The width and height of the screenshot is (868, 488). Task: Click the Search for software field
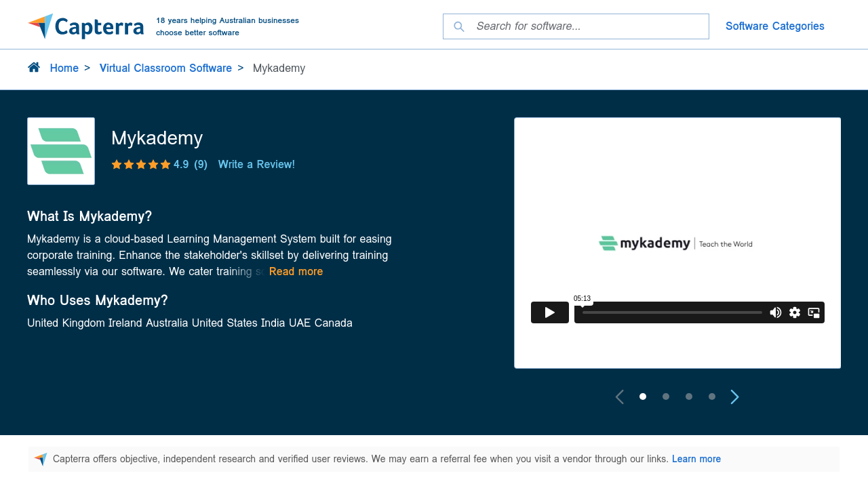click(587, 26)
